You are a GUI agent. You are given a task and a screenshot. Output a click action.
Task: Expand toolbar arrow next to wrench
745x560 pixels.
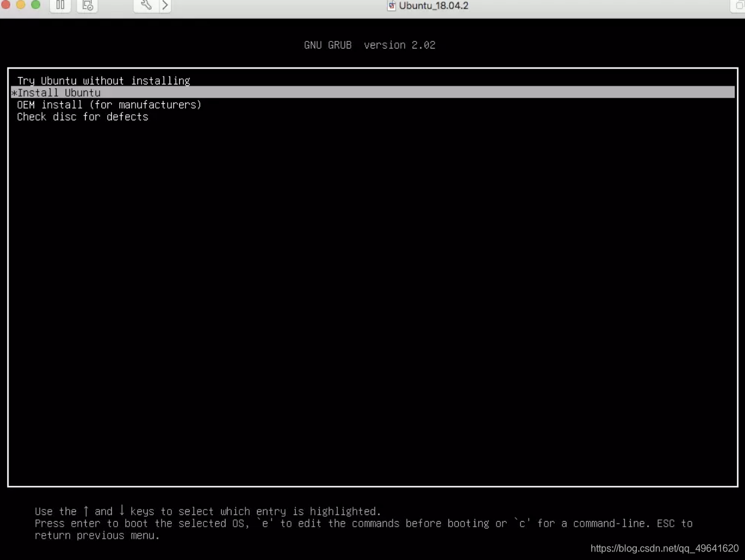tap(165, 5)
